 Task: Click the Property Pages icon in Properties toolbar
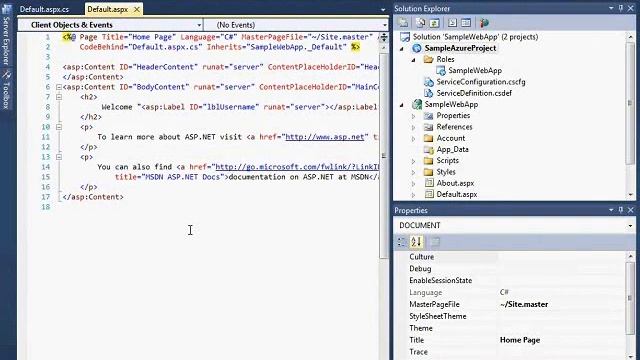coord(435,242)
